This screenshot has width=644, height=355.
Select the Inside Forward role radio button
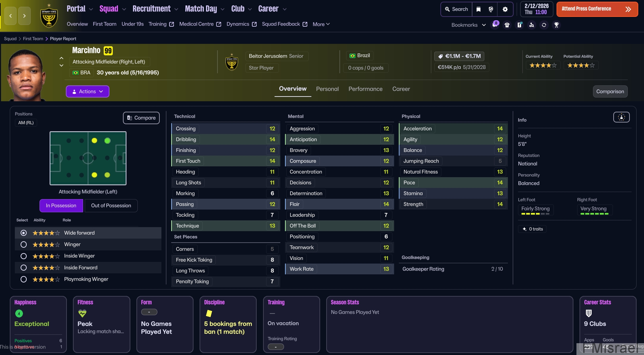24,268
